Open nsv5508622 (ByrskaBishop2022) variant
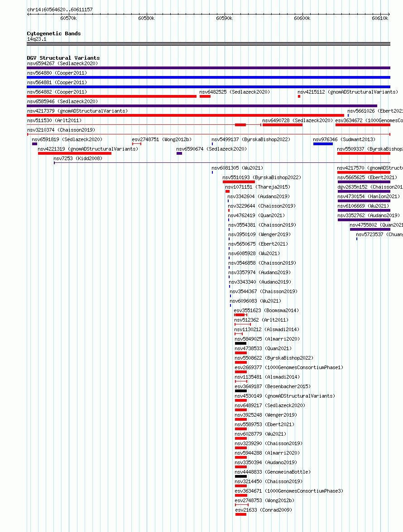The width and height of the screenshot is (403, 532). (x=274, y=358)
